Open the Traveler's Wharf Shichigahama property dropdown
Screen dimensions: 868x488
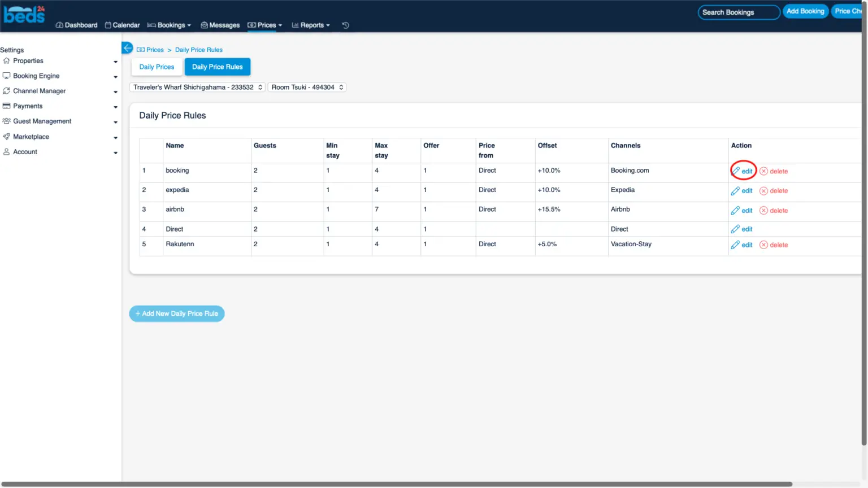pyautogui.click(x=197, y=88)
